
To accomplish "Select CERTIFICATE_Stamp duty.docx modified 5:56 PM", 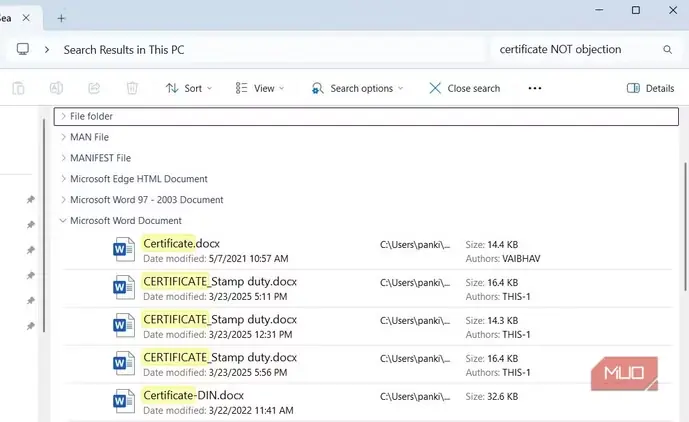I will (x=220, y=357).
